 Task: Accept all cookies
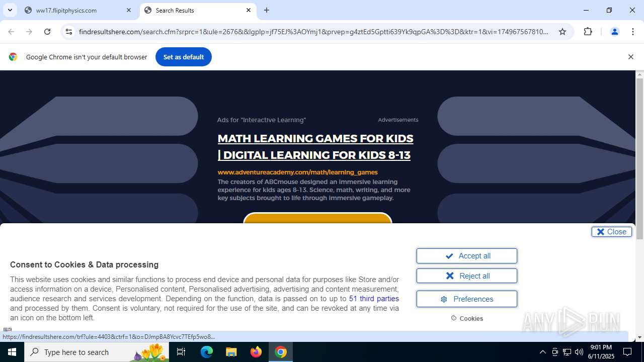point(466,256)
